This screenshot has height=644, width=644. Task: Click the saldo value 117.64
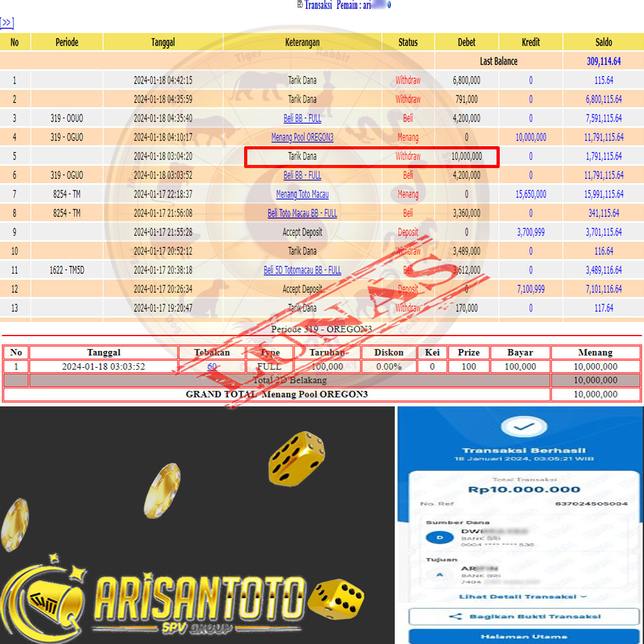click(604, 308)
